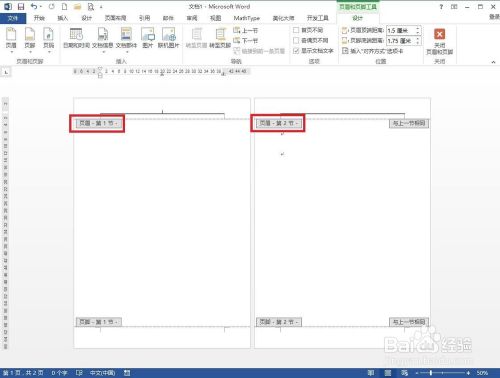Uncheck Show Document Text (显示文档文字) checkbox
Screen dimensions: 500x378
(x=296, y=51)
